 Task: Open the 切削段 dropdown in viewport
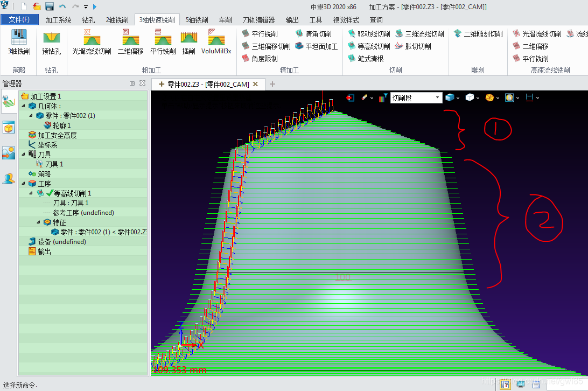click(x=437, y=98)
